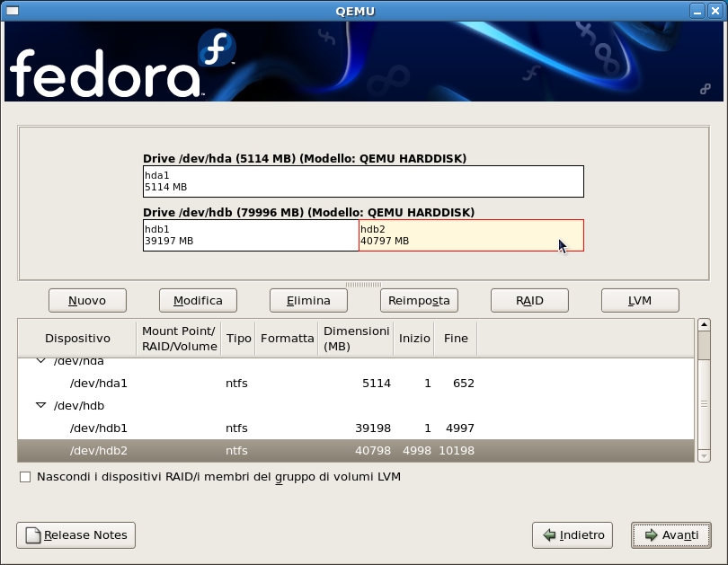This screenshot has height=565, width=728.
Task: Click end value 652 in hda1 row
Action: [x=464, y=384]
